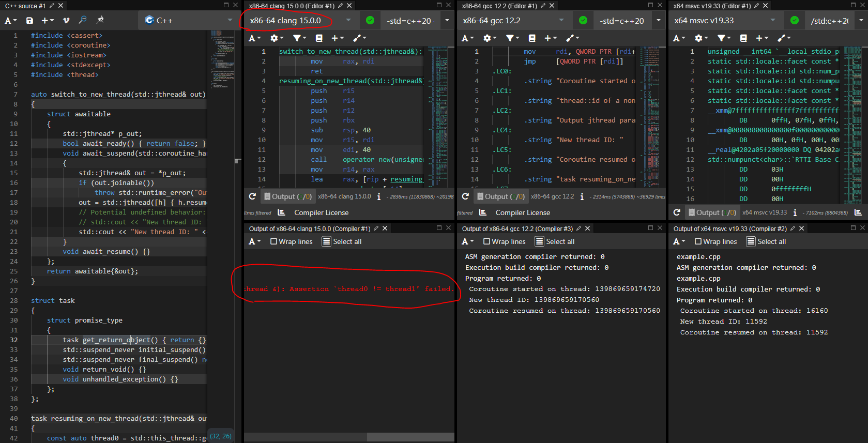Open the C++ language dropdown
This screenshot has height=443, width=868.
click(x=189, y=20)
